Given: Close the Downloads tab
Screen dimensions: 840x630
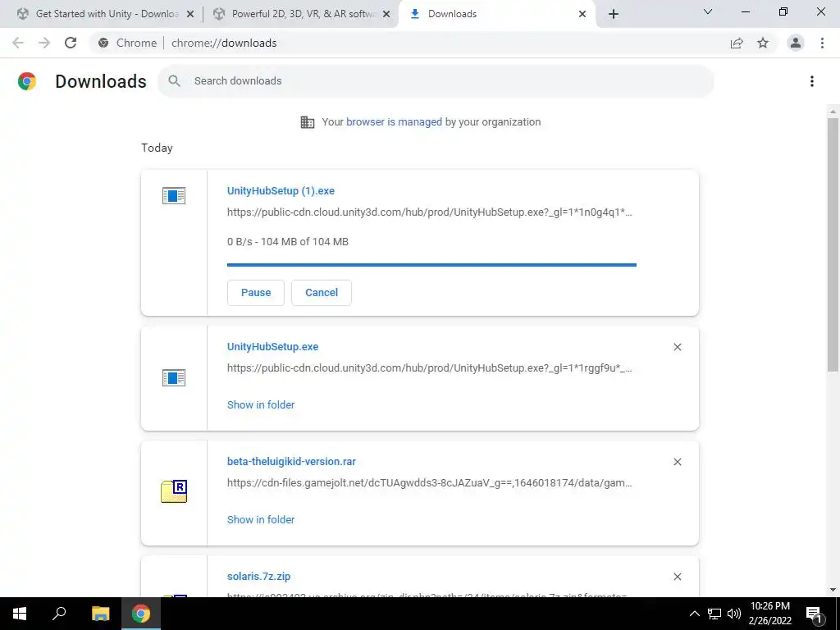Looking at the screenshot, I should click(x=582, y=14).
